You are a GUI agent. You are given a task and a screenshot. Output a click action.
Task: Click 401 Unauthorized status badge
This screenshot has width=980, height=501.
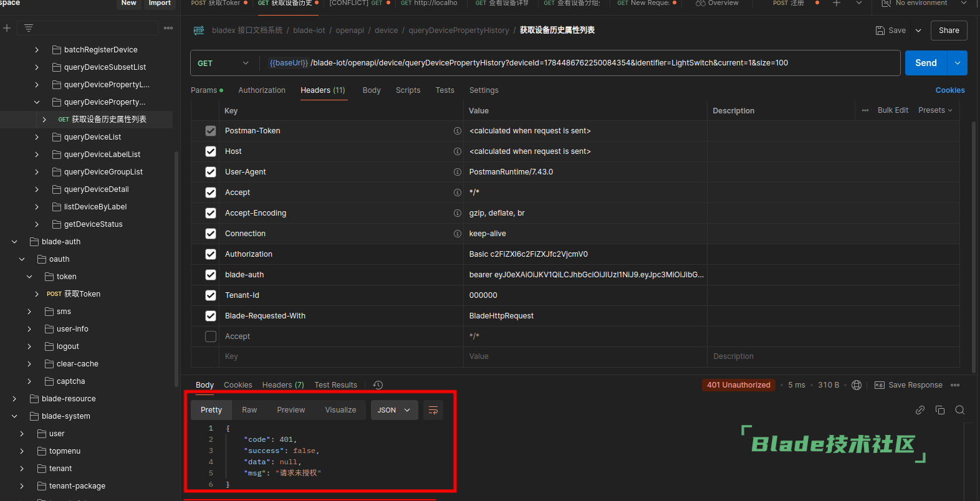coord(739,385)
